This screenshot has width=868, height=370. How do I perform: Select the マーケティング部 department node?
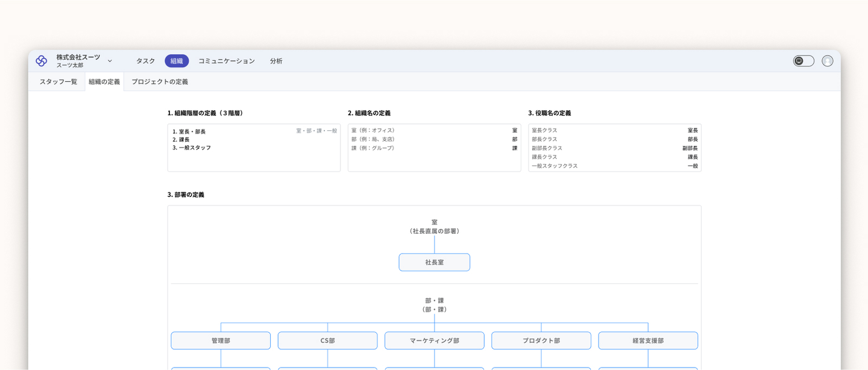pos(434,340)
